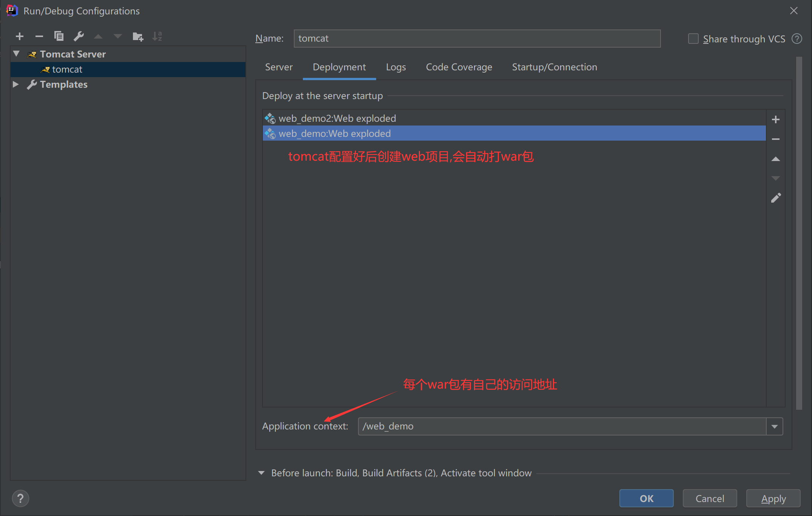Move configuration up in left toolbar
Viewport: 812px width, 516px height.
pyautogui.click(x=98, y=36)
